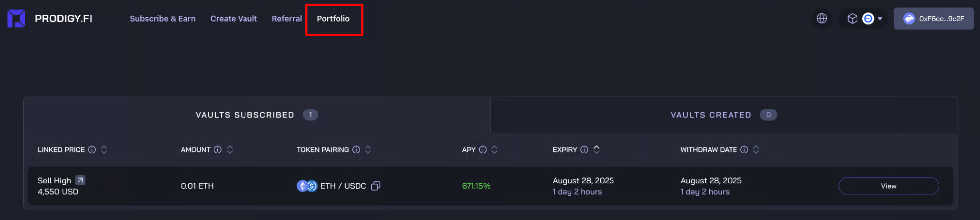Click the info icon beside Token Pairing
The width and height of the screenshot is (980, 220).
click(356, 150)
